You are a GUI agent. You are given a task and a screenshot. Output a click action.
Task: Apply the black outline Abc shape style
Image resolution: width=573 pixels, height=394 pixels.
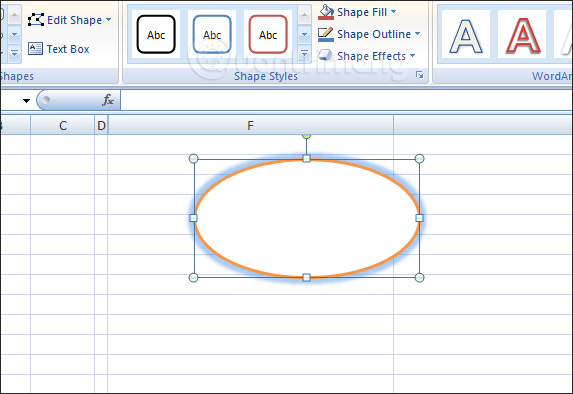(156, 34)
